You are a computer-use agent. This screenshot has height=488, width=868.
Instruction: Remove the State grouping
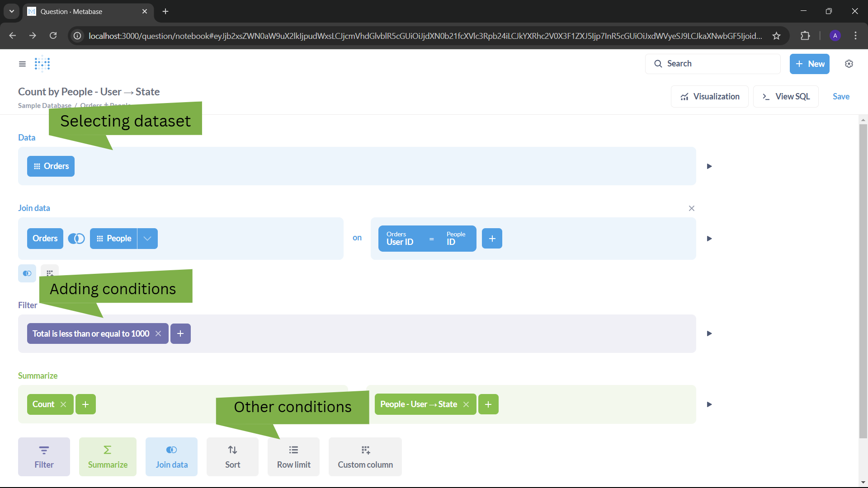tap(466, 404)
